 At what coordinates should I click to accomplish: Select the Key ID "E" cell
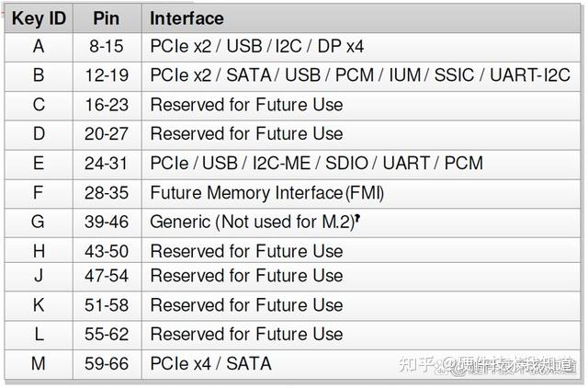(39, 163)
